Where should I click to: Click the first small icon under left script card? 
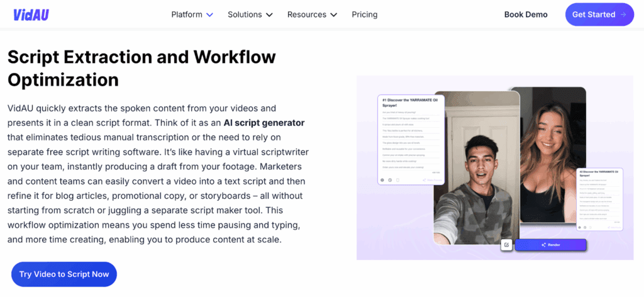coord(382,180)
